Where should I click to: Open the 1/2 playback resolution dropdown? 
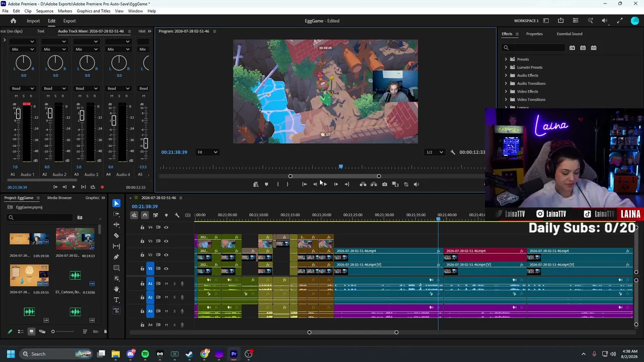[435, 152]
